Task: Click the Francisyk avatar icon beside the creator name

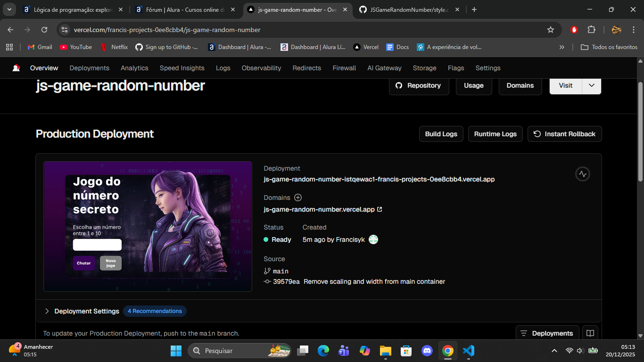Action: 373,239
